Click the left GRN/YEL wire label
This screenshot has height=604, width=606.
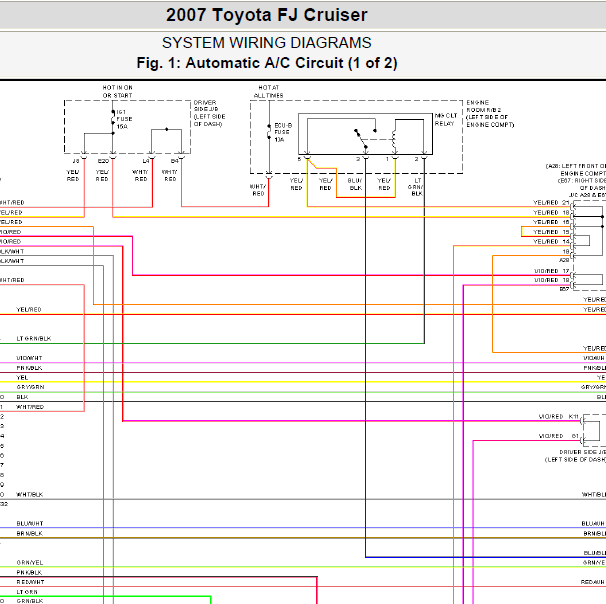[30, 563]
